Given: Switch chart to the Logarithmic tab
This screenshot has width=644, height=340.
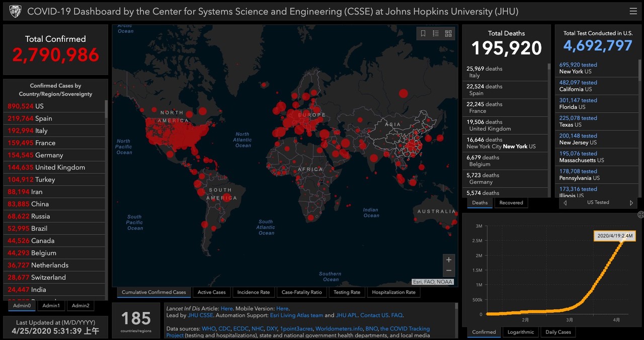Looking at the screenshot, I should pyautogui.click(x=520, y=332).
